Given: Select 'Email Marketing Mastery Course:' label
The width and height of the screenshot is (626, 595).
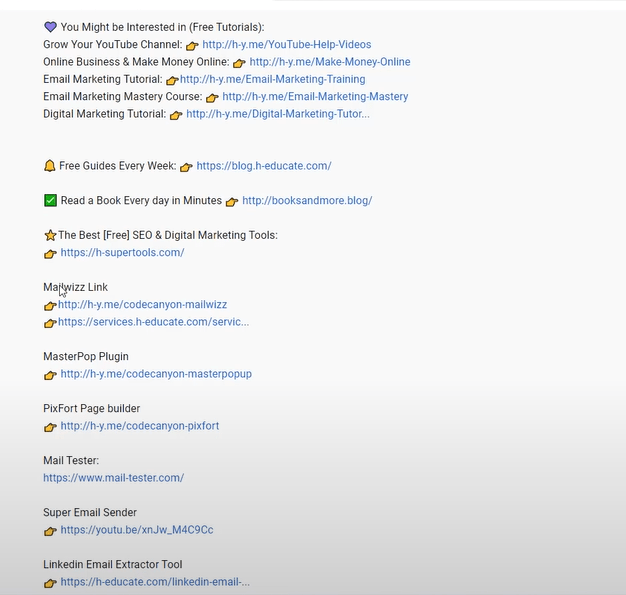Looking at the screenshot, I should 123,97.
